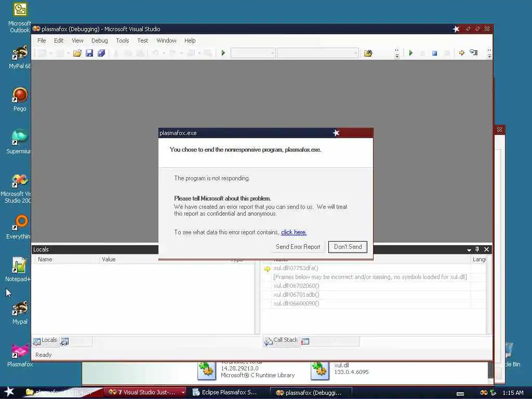Open the Mypal desktop shortcut
This screenshot has height=399, width=532.
click(x=20, y=312)
